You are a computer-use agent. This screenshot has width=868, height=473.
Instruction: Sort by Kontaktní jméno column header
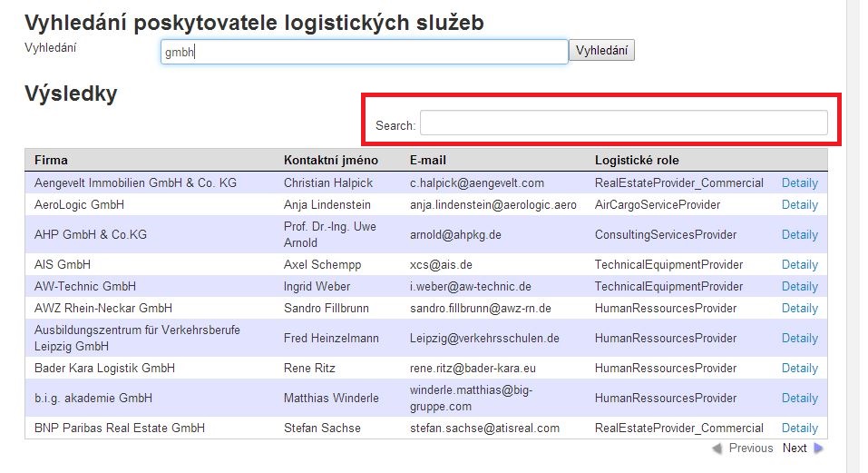(331, 160)
